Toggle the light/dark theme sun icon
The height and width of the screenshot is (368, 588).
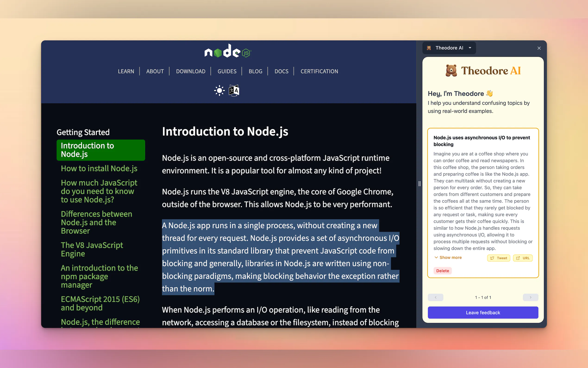coord(219,91)
